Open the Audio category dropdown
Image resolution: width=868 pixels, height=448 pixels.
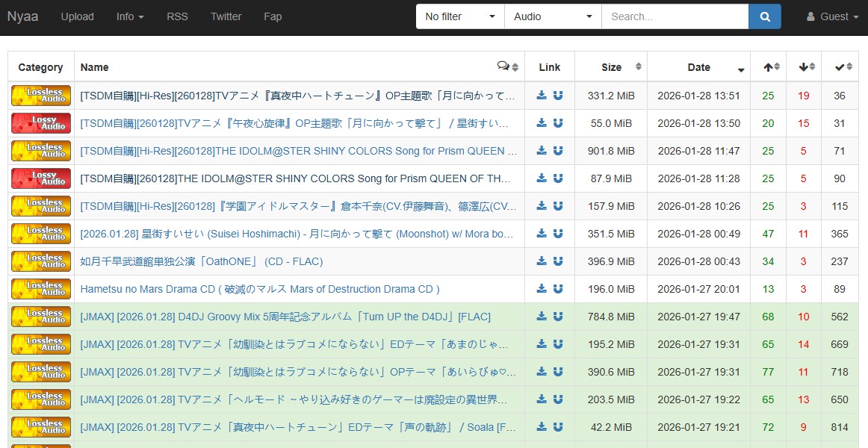click(553, 16)
